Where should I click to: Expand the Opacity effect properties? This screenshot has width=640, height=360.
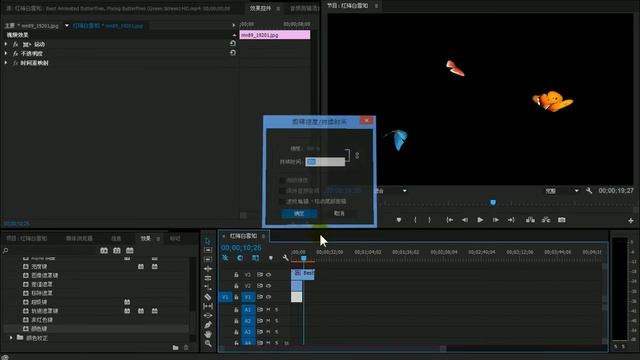pyautogui.click(x=6, y=53)
